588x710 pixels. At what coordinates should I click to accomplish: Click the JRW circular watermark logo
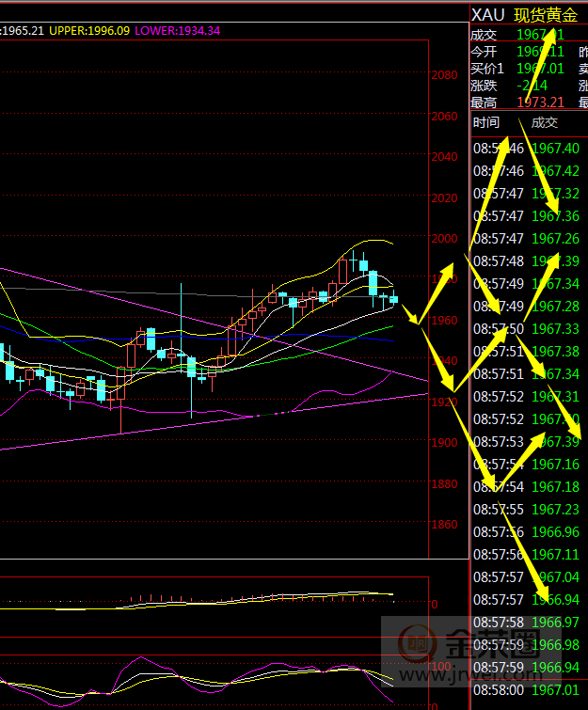tap(415, 646)
